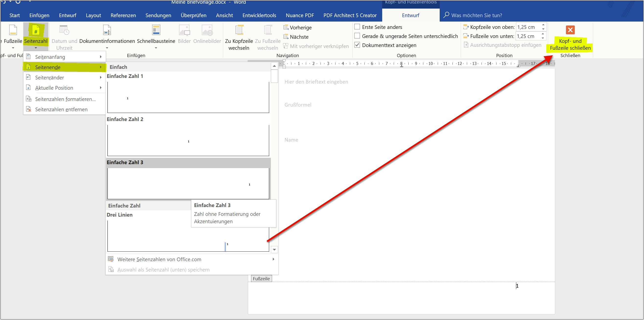
Task: Open Nuance PDF tab
Action: (300, 15)
